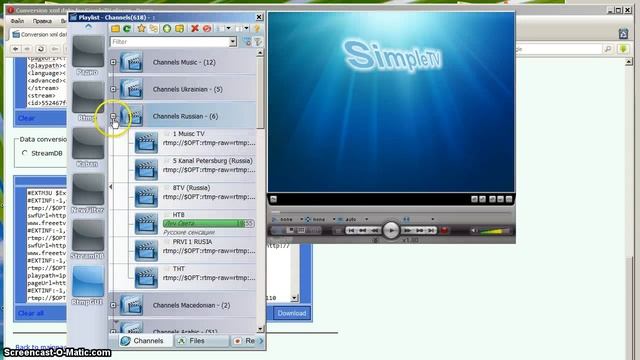The height and width of the screenshot is (360, 640).
Task: Open the second view-options dropdown in playlist toolbar
Action: (x=247, y=29)
